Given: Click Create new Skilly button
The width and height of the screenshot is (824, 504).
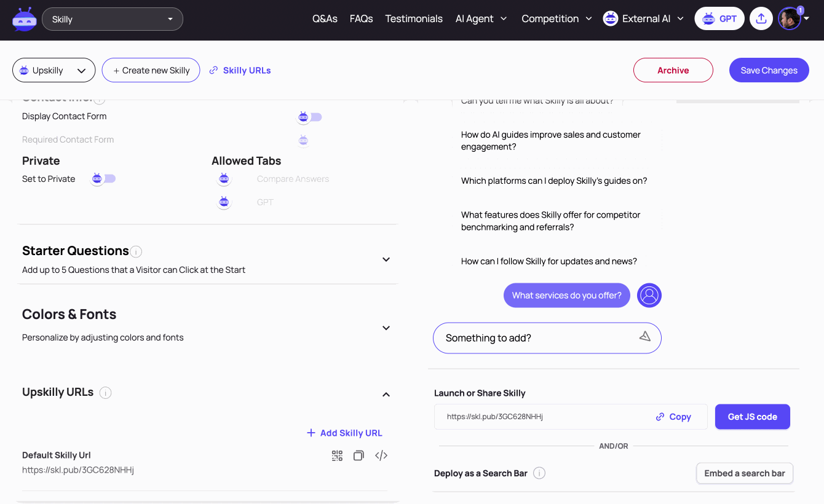Looking at the screenshot, I should tap(151, 70).
